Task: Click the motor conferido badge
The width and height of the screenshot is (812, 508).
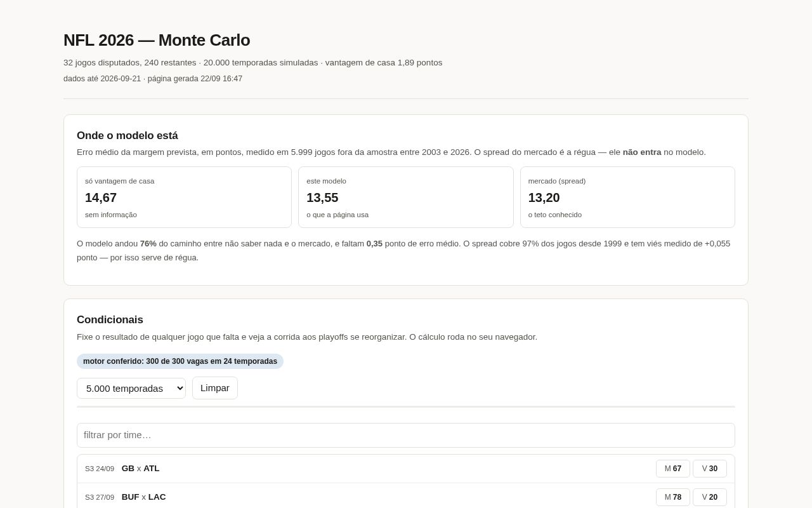Action: tap(180, 361)
